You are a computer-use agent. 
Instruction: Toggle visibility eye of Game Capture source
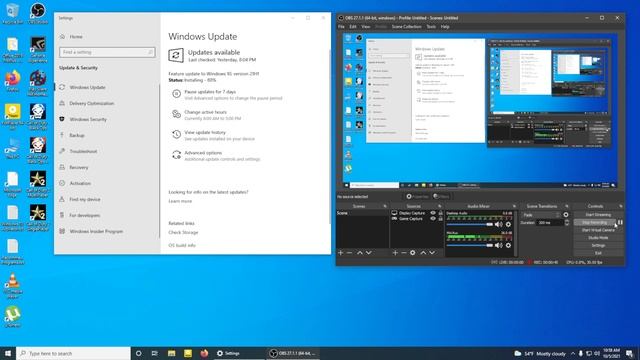(433, 219)
